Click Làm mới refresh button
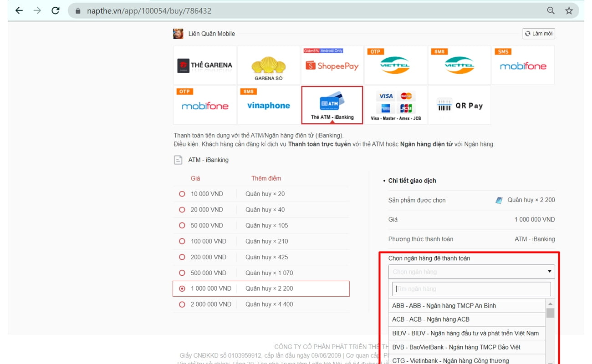 [539, 34]
